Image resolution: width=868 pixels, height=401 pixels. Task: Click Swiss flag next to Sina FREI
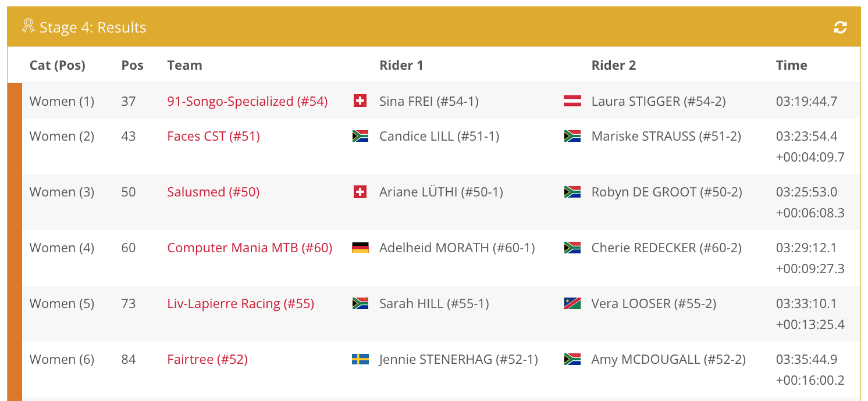click(x=360, y=101)
